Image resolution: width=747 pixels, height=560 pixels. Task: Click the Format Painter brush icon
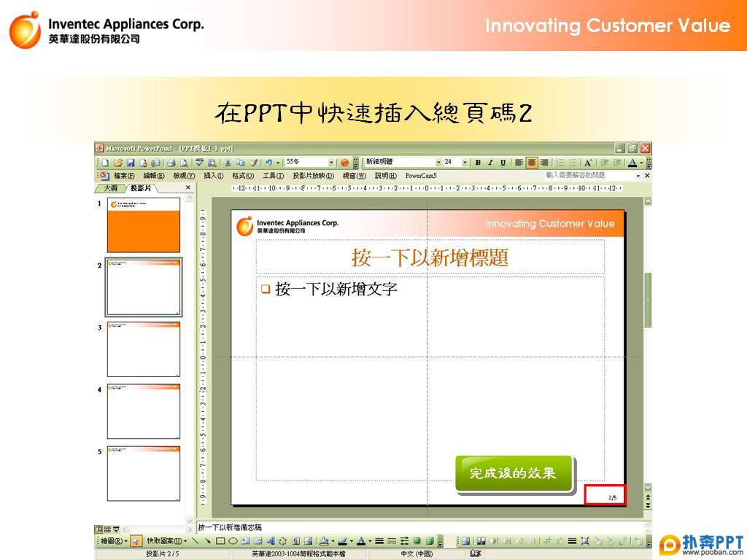point(253,163)
